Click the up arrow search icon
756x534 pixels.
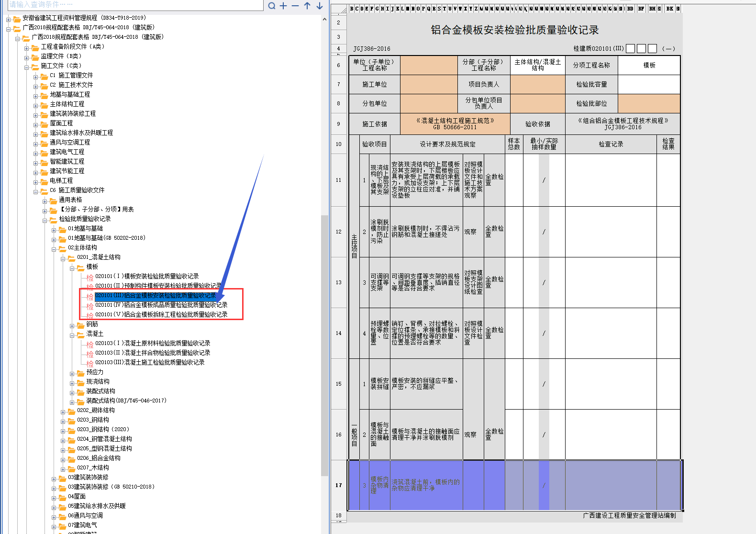pos(307,6)
